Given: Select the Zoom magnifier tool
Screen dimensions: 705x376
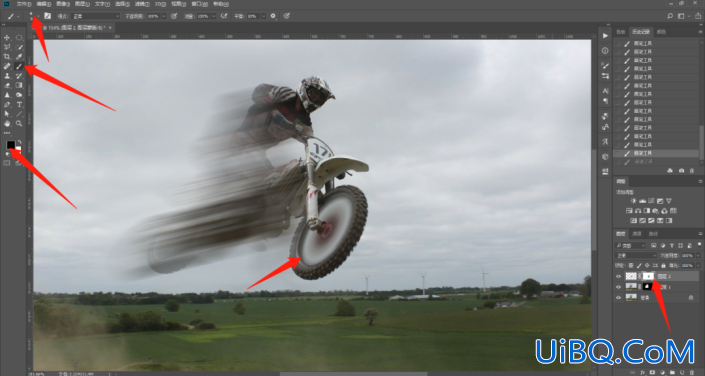Looking at the screenshot, I should [19, 123].
